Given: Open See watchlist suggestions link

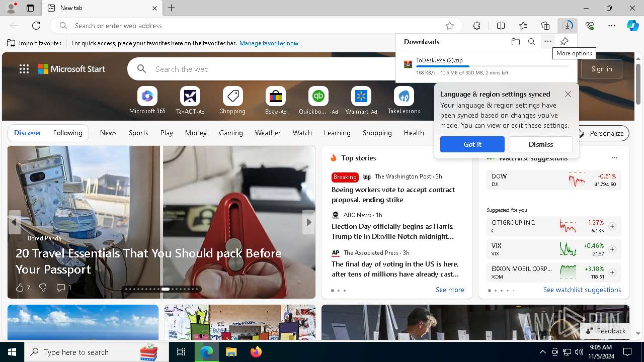Looking at the screenshot, I should 582,290.
